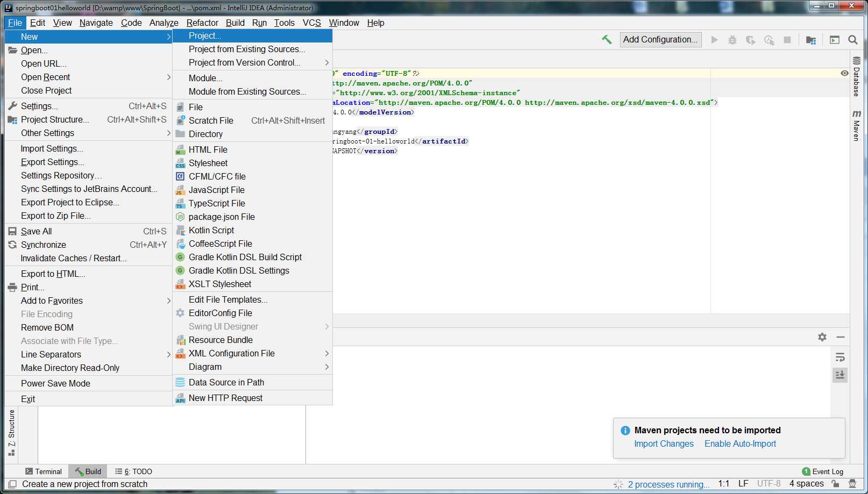
Task: Toggle scroll to end icon
Action: (x=840, y=375)
